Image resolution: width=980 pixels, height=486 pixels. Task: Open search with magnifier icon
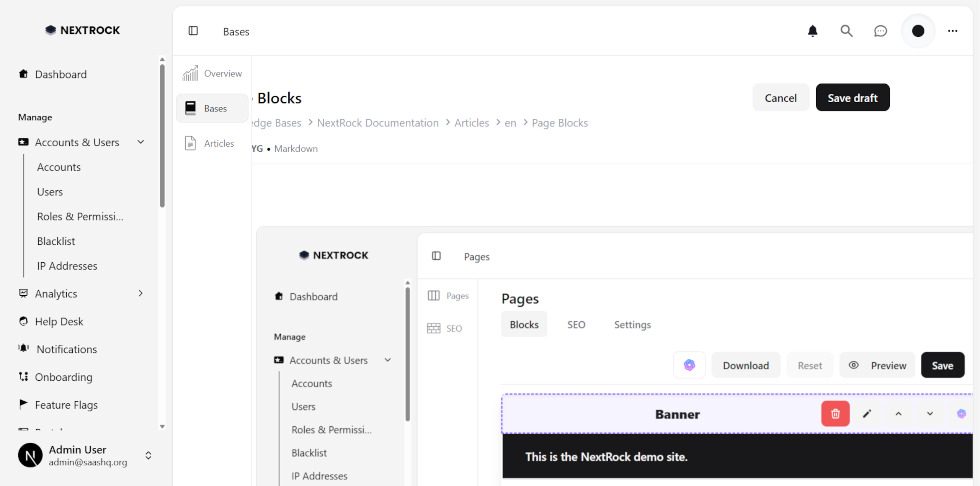[846, 31]
